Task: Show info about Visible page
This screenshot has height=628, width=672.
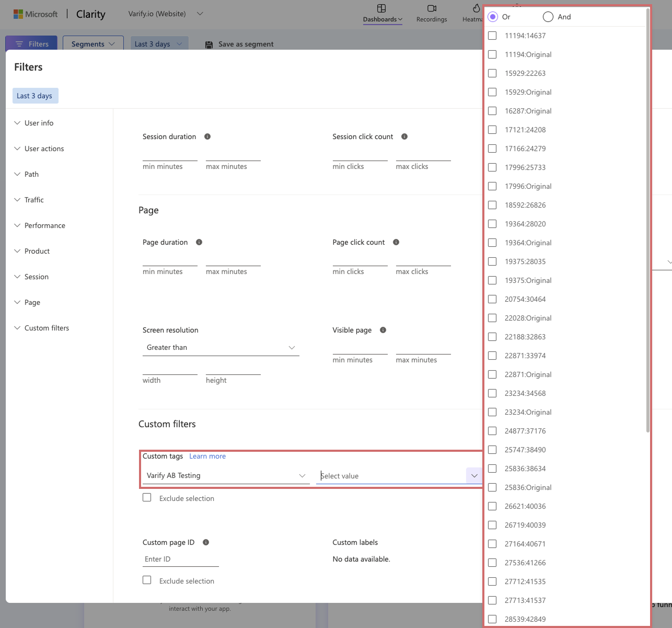Action: pos(383,330)
